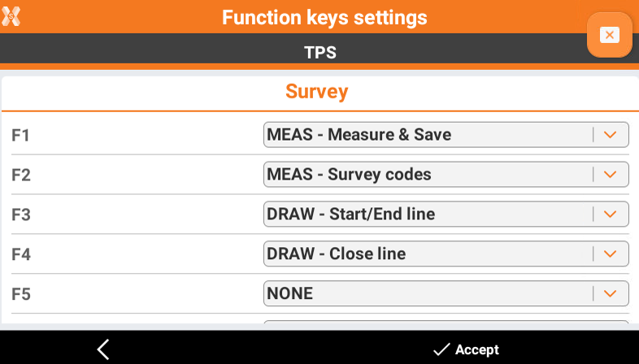This screenshot has width=639, height=364.
Task: Click the Accept checkmark icon
Action: (x=441, y=349)
